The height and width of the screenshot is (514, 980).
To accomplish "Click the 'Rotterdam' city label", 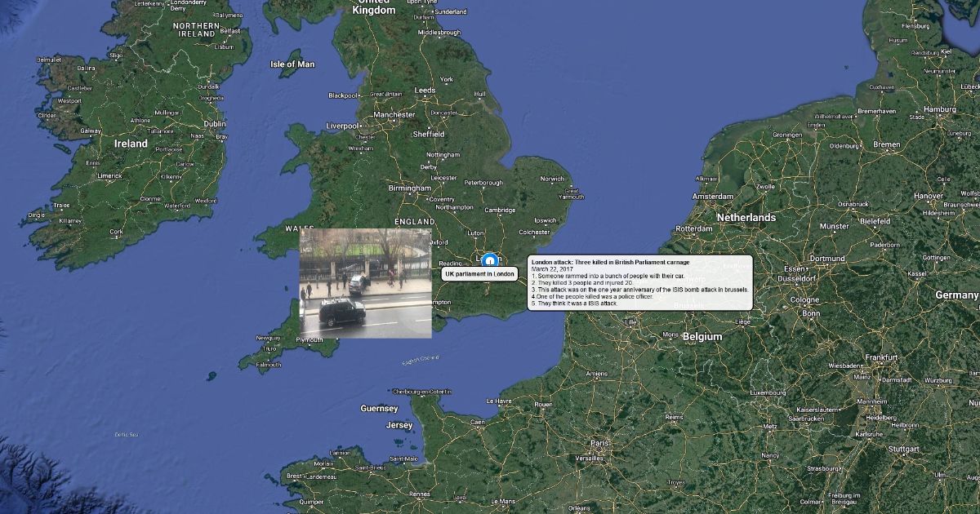I will pyautogui.click(x=696, y=229).
